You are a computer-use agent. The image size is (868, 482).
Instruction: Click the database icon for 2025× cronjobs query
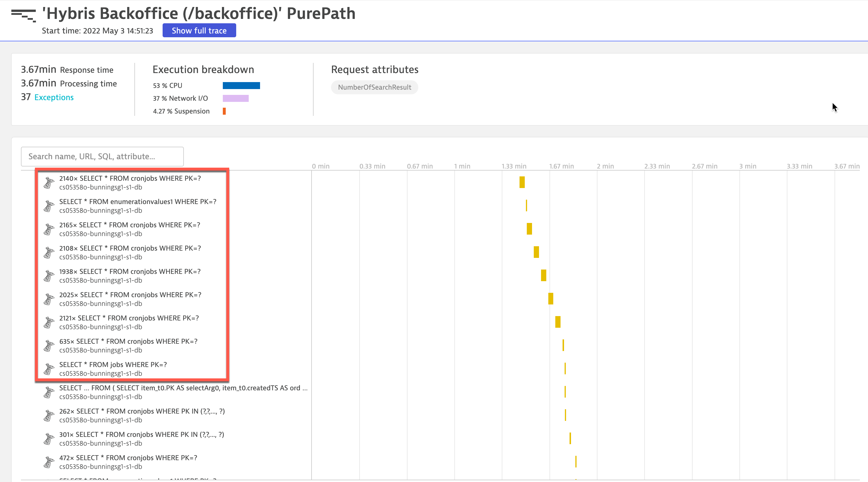coord(49,299)
